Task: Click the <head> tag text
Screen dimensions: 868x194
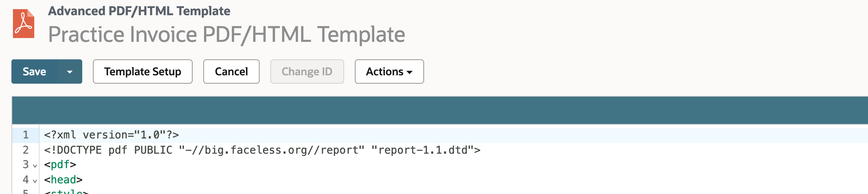Action: (x=63, y=180)
